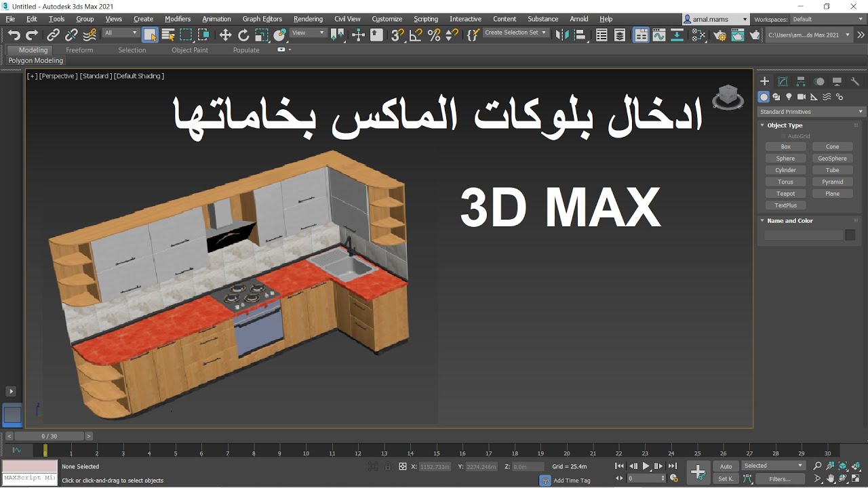Pick the Select and Place tool
The image size is (868, 488).
tap(279, 35)
